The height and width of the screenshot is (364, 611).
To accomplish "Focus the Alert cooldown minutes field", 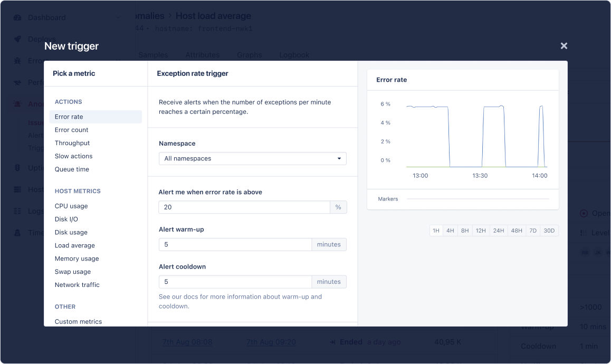I will pyautogui.click(x=235, y=282).
